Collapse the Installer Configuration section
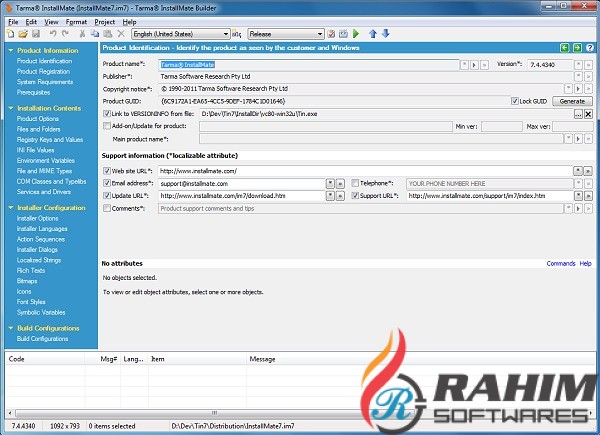This screenshot has width=600, height=435. pos(11,208)
